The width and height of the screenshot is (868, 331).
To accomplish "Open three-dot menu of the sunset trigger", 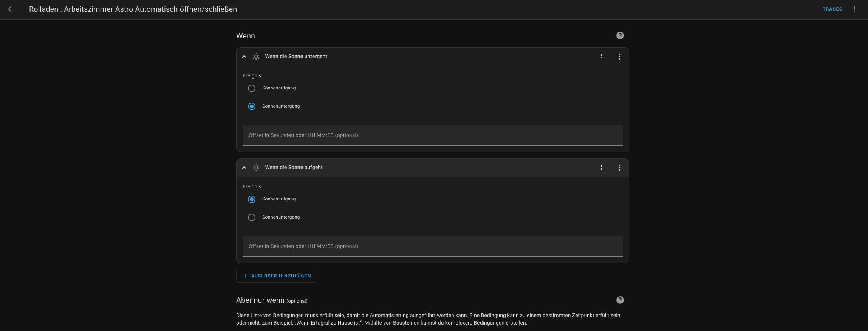I will 619,57.
